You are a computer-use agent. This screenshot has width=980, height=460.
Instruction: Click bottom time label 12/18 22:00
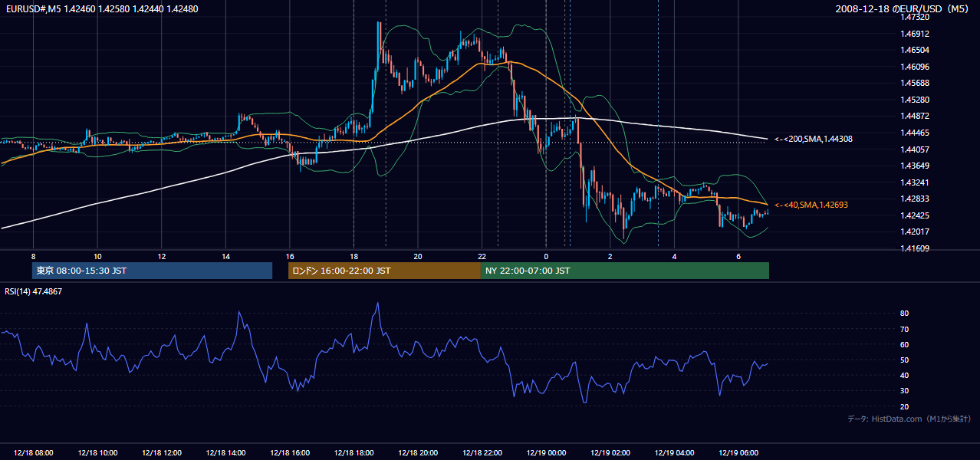tap(482, 453)
